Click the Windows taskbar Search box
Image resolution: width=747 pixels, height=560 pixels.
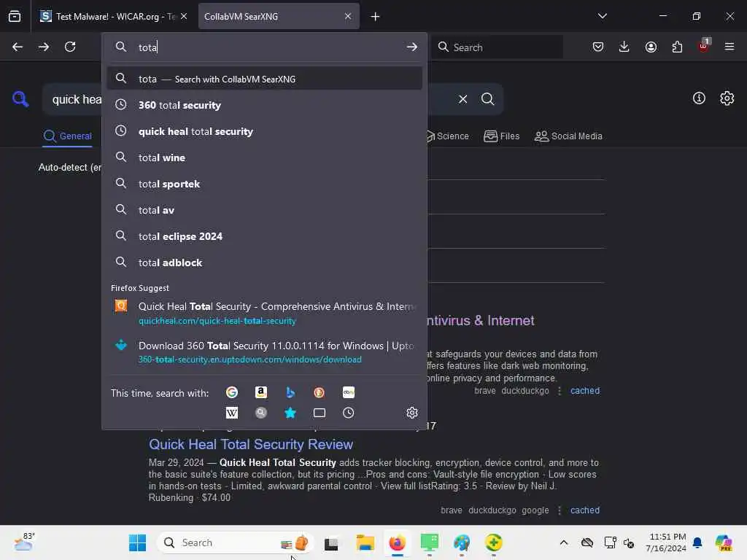[x=236, y=542]
